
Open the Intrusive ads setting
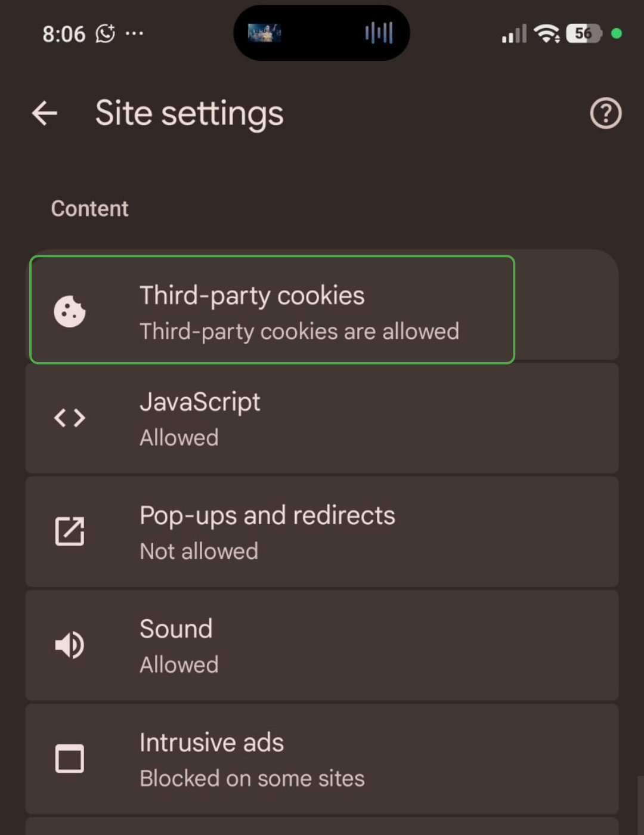point(322,759)
